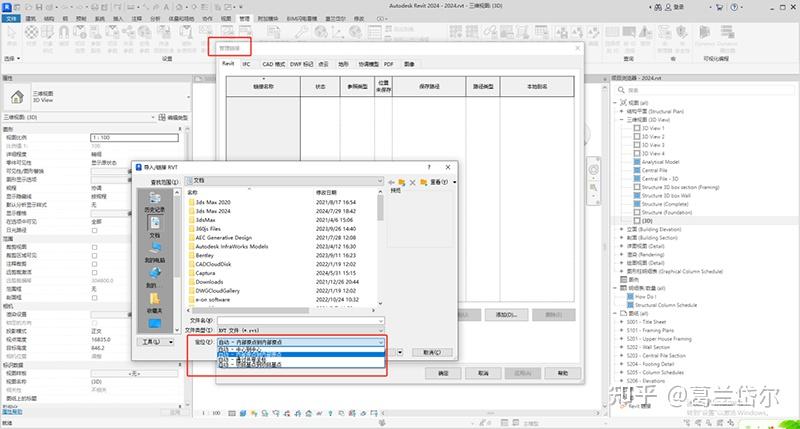Screen dimensions: 800x429
Task: Click the sign-in user icon in title bar
Action: coord(668,7)
